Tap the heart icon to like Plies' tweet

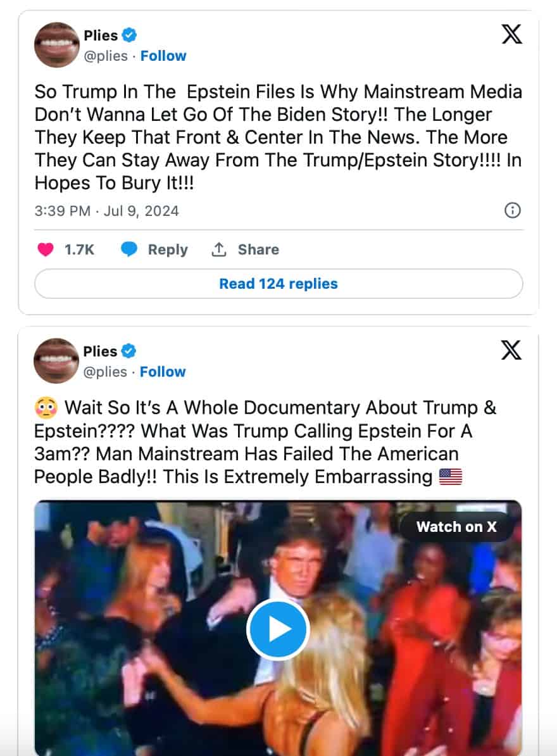coord(47,249)
